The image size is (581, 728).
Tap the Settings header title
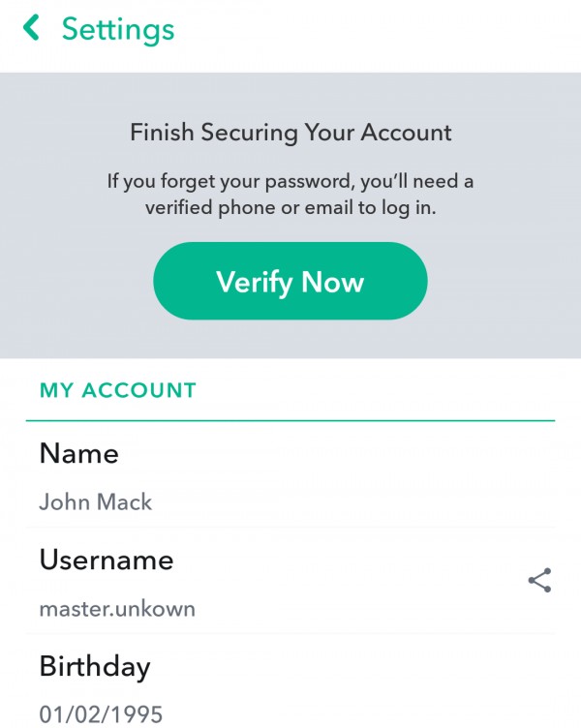pos(118,29)
